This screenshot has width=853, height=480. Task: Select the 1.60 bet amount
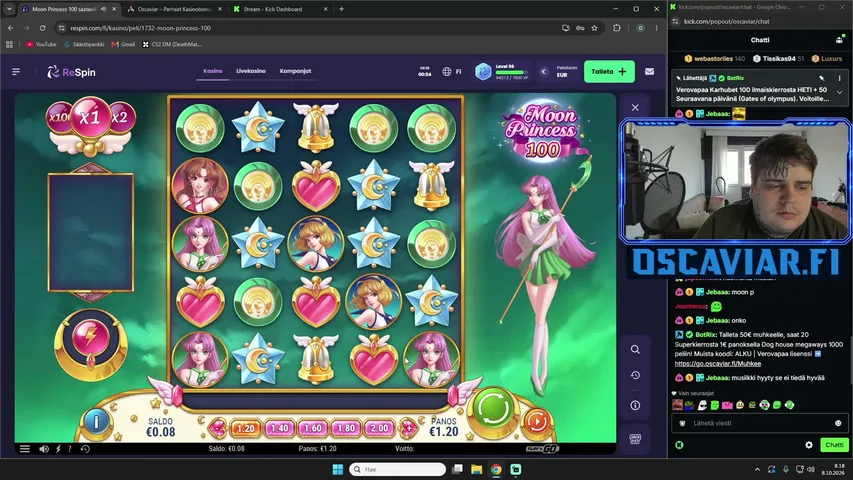click(313, 428)
